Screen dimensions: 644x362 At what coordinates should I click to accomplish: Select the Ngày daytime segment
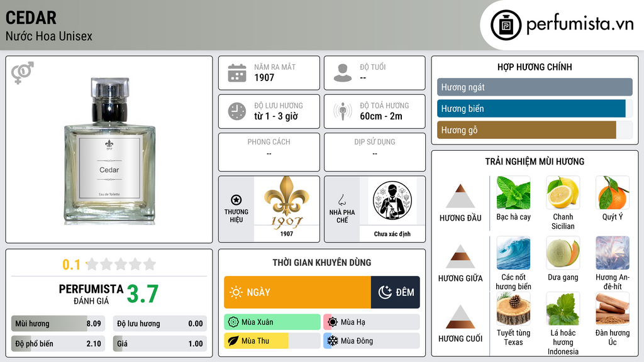(297, 292)
